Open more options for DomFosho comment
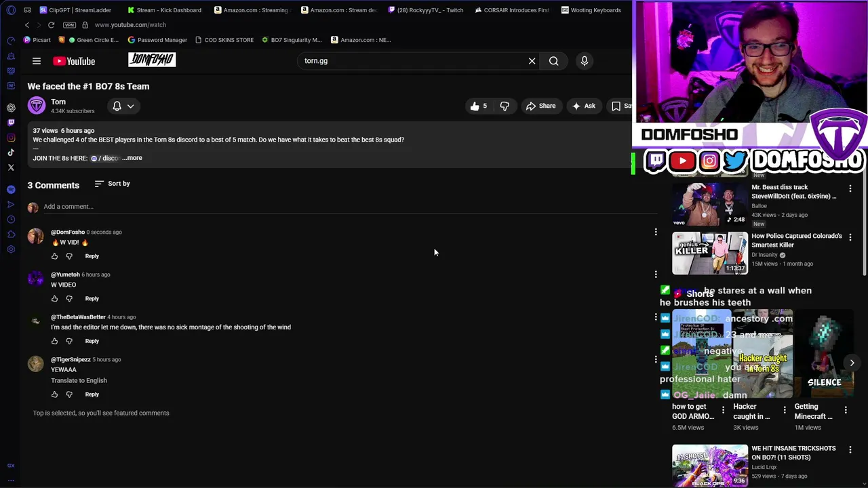This screenshot has height=488, width=868. tap(656, 232)
